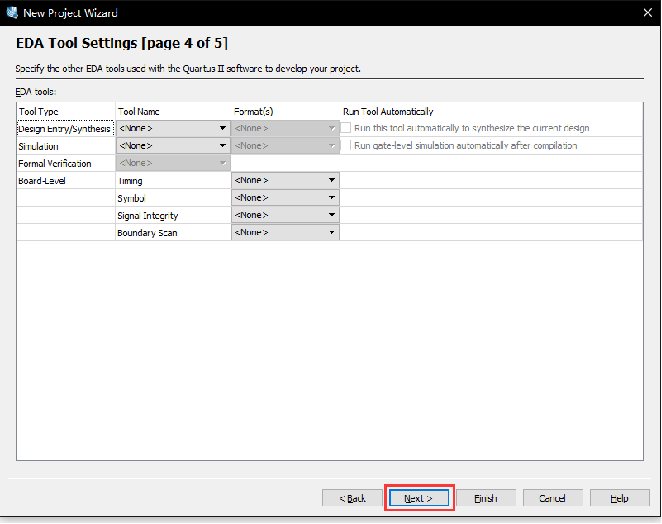The height and width of the screenshot is (524, 662).
Task: Select the Formal Verification row label
Action: pos(54,163)
